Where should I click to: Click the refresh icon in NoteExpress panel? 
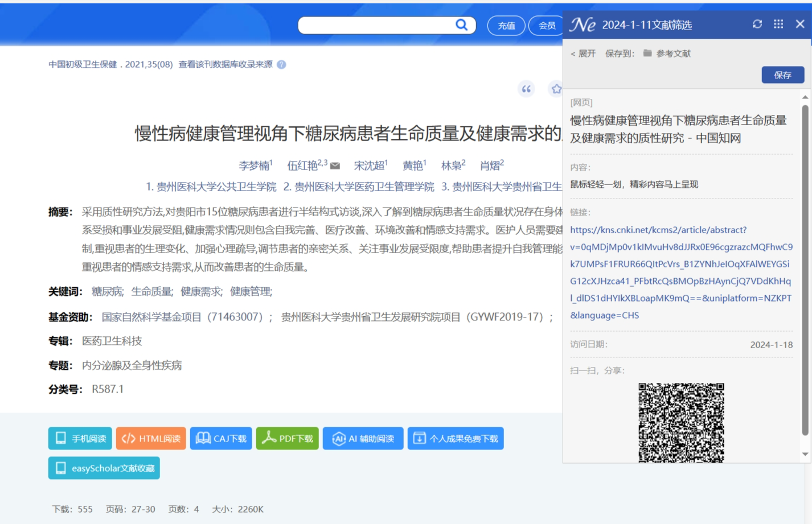pyautogui.click(x=757, y=24)
